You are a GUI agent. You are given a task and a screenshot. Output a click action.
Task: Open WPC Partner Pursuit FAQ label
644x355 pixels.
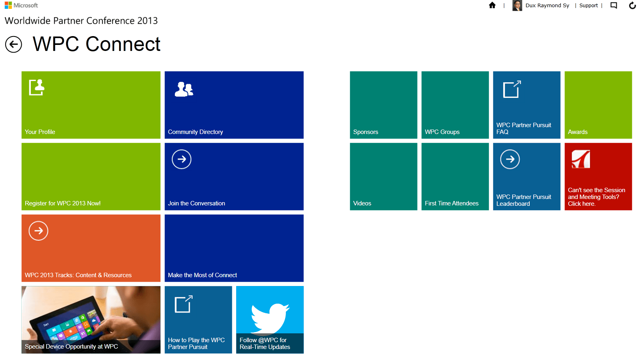click(x=524, y=128)
